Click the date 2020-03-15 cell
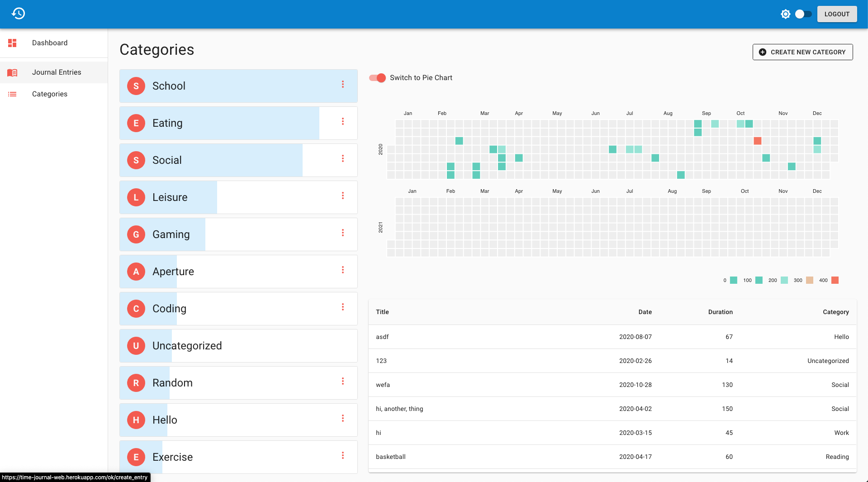 636,433
